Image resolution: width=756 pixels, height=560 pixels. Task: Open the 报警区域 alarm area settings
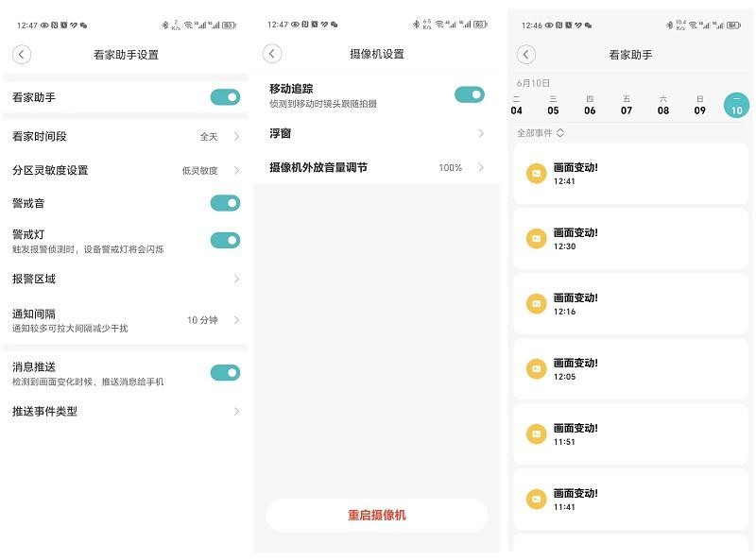[x=123, y=279]
